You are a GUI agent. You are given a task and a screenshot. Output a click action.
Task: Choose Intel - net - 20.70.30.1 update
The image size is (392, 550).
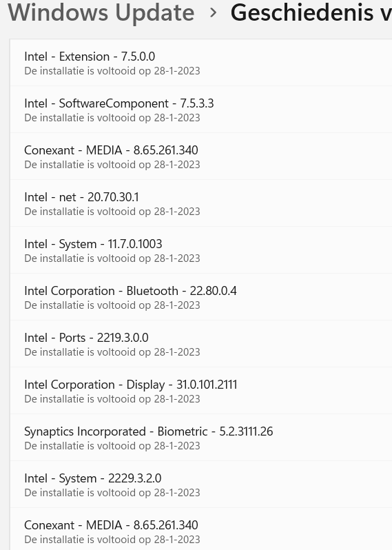201,203
